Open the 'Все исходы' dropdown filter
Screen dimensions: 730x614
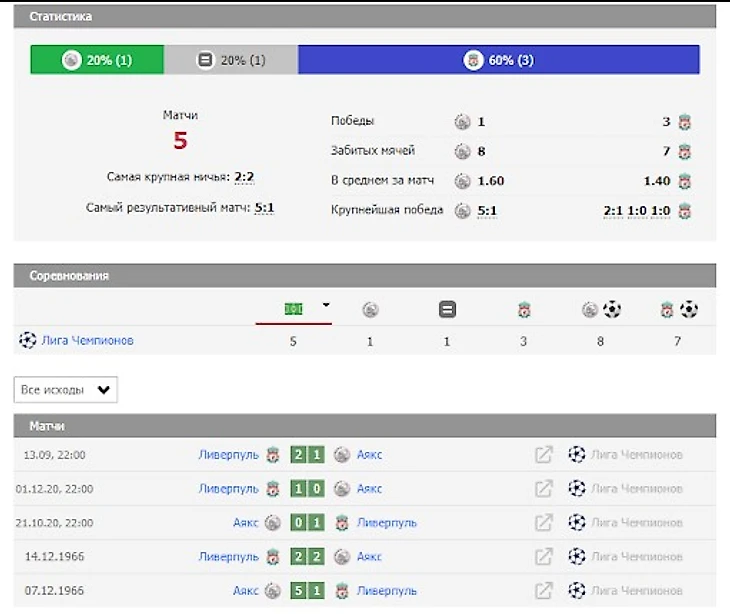pyautogui.click(x=66, y=390)
